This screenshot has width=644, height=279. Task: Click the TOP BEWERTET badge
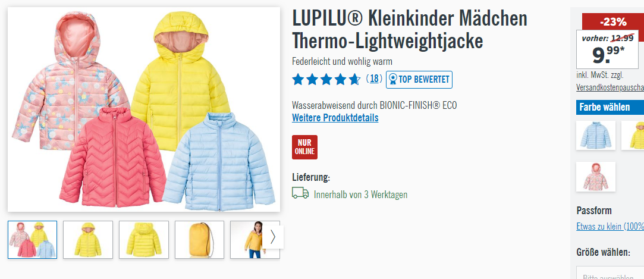point(419,80)
